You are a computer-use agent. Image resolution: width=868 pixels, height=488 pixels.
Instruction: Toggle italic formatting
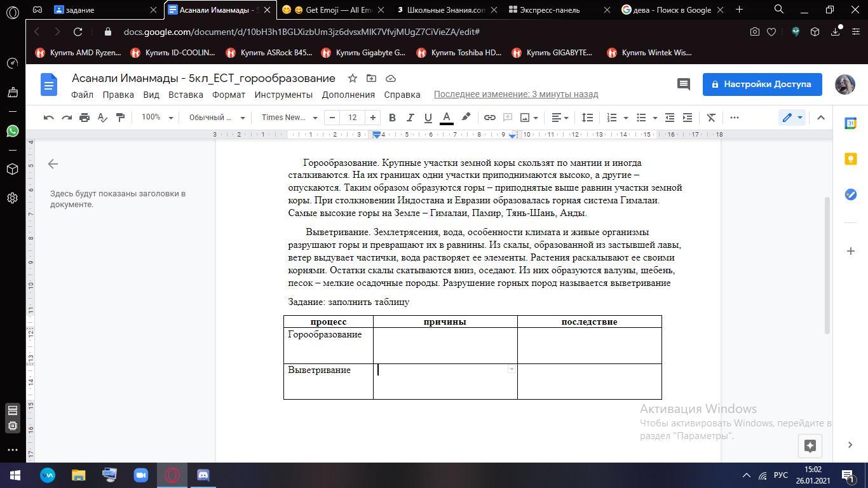click(410, 118)
